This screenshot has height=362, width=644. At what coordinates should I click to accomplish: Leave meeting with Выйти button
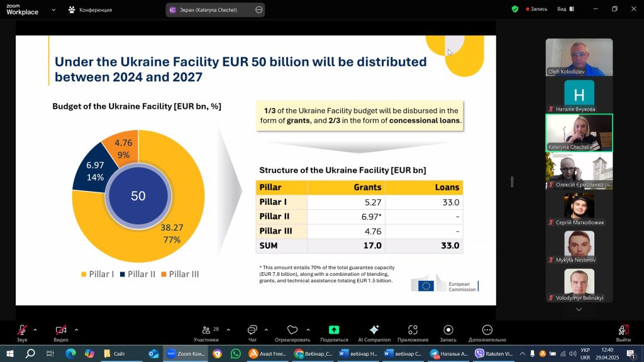coord(623,332)
